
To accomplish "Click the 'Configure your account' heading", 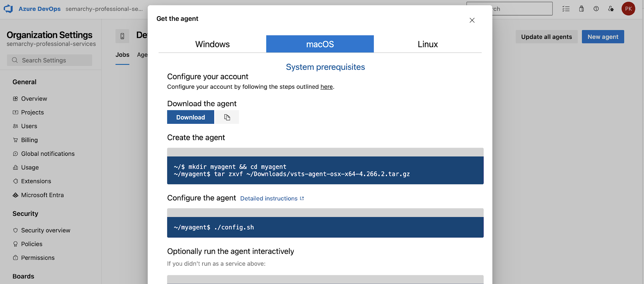I will click(x=208, y=77).
